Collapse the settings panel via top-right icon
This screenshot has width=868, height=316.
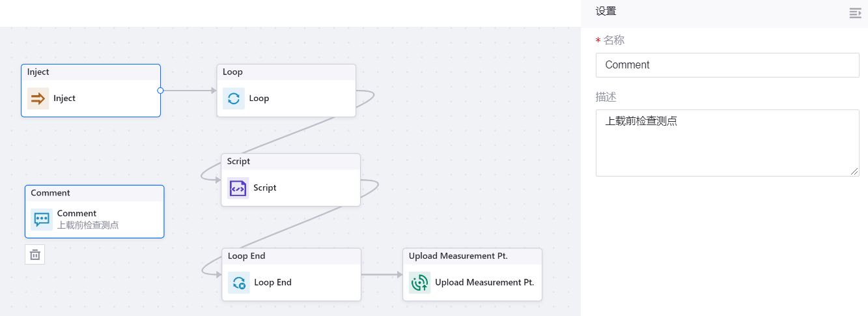855,13
